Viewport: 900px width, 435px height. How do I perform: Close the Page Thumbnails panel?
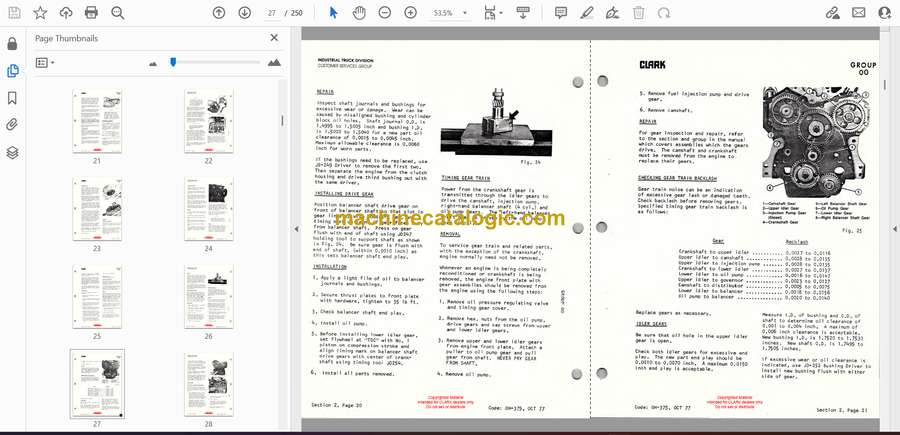point(274,38)
